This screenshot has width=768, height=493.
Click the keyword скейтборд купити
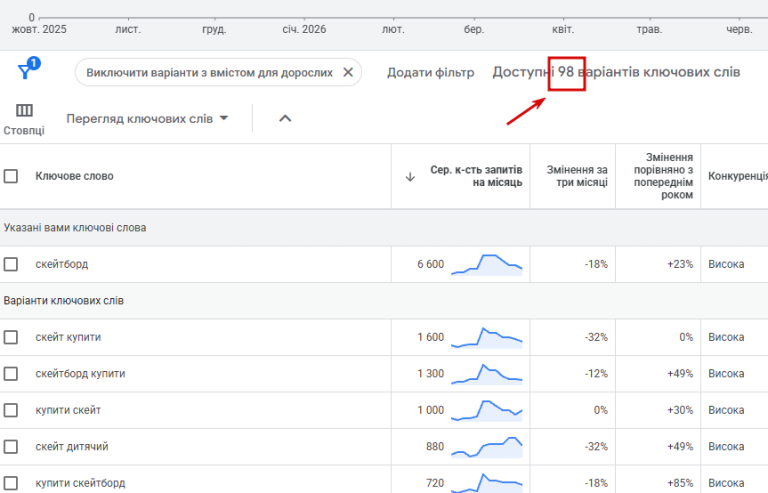tap(80, 374)
